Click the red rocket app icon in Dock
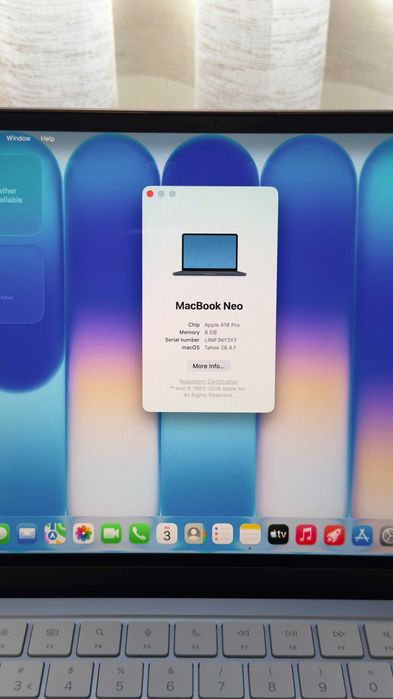This screenshot has height=699, width=393. tap(334, 535)
